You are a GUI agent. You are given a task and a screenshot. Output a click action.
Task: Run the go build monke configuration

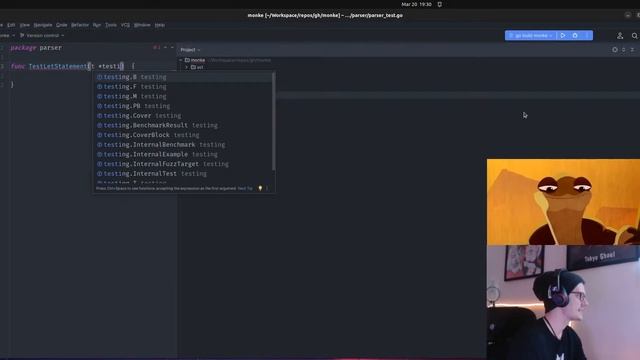(x=563, y=36)
